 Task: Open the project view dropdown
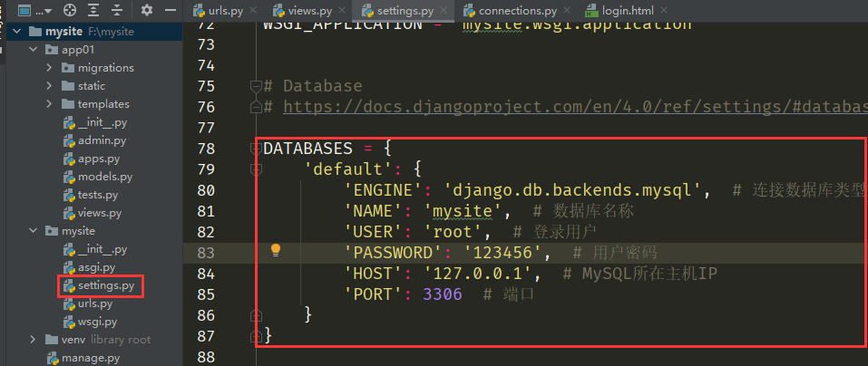point(41,10)
